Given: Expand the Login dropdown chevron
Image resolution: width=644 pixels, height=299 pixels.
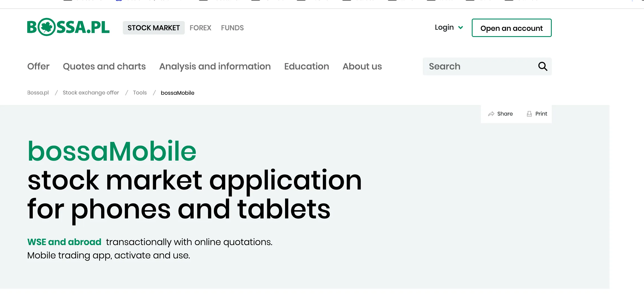Looking at the screenshot, I should coord(461,28).
